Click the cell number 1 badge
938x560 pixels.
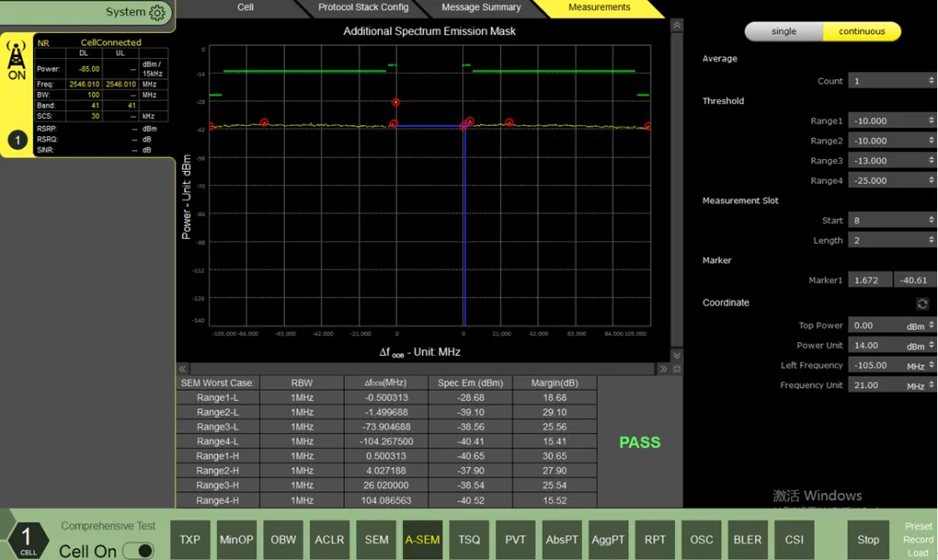(17, 140)
